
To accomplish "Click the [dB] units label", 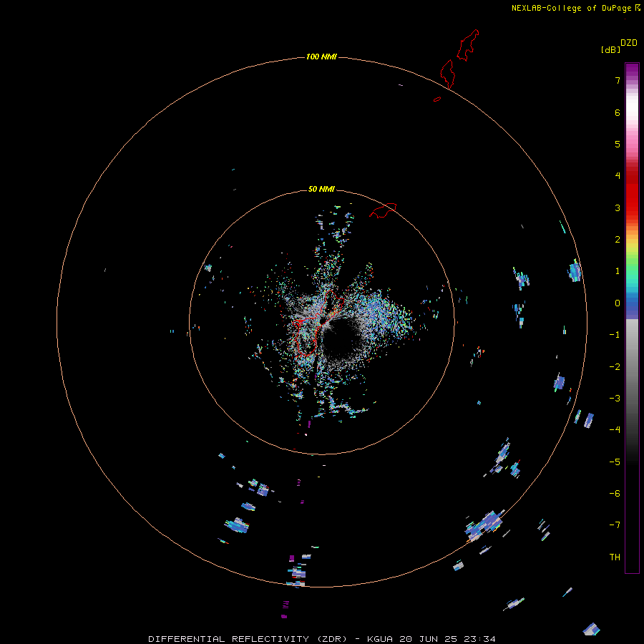I will [610, 49].
